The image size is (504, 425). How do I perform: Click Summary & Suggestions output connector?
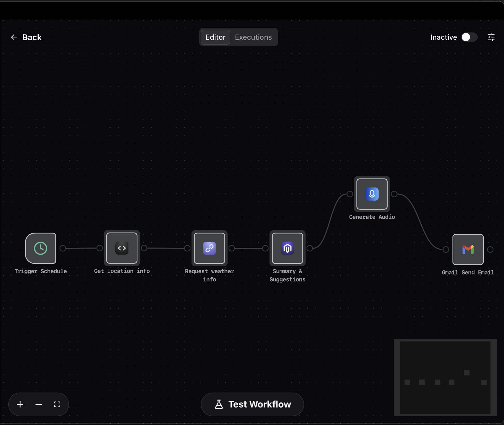tap(310, 248)
